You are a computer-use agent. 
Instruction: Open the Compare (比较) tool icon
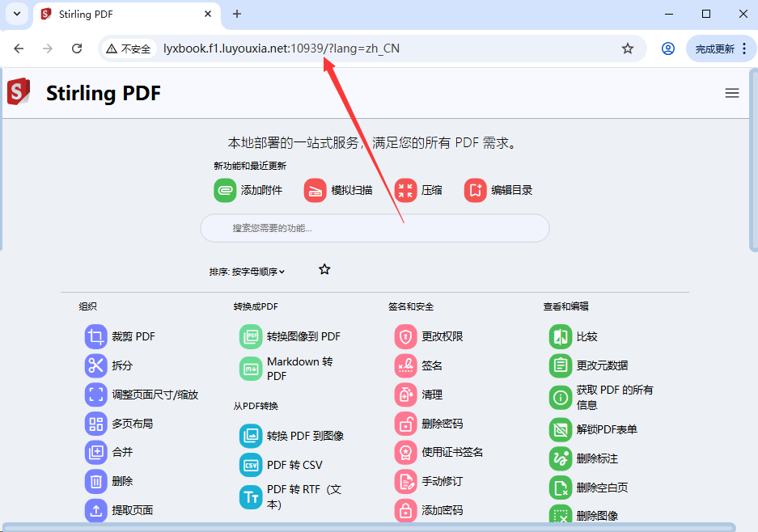pyautogui.click(x=561, y=336)
